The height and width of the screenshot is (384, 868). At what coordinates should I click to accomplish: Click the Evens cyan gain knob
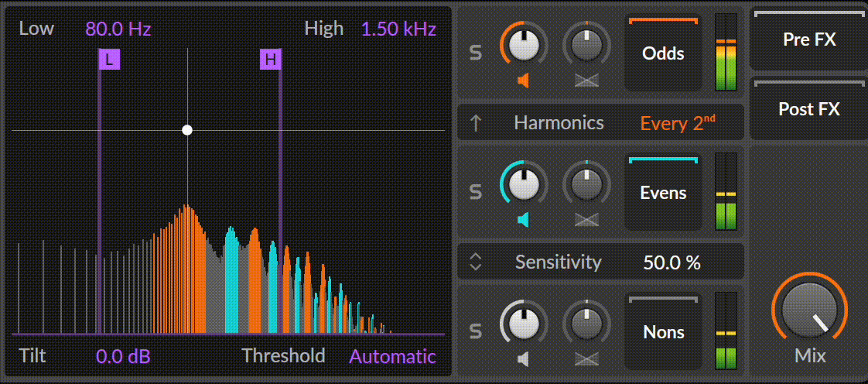[x=524, y=184]
